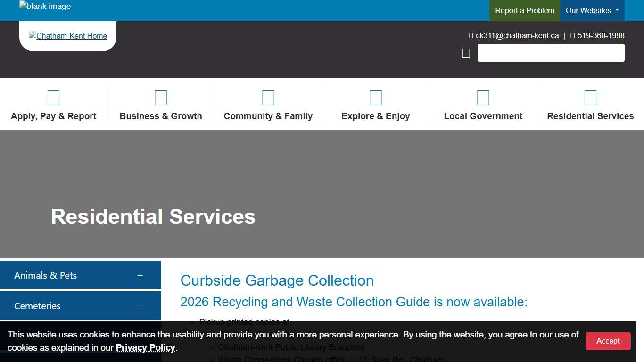Click the Business & Growth navigation icon

coord(161,98)
